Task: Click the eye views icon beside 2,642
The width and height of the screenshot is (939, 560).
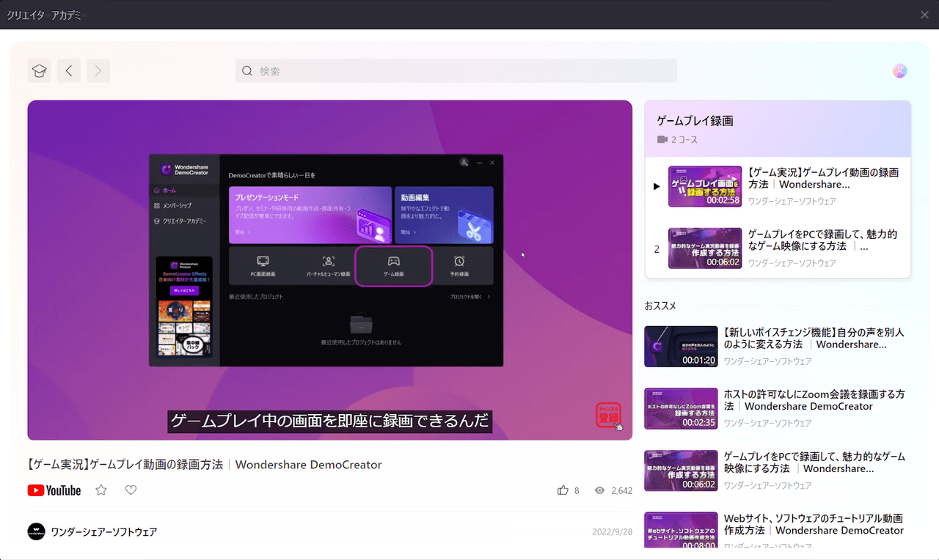Action: point(599,490)
